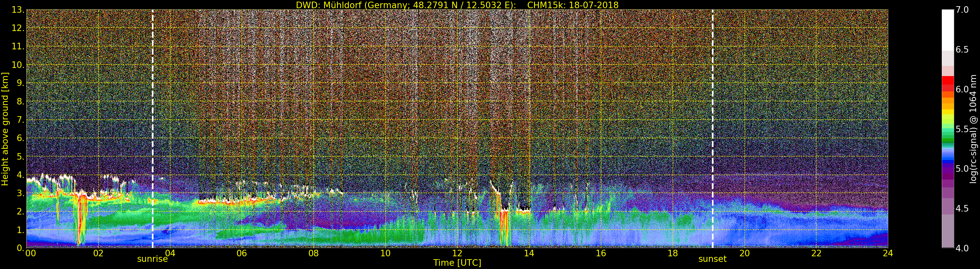Click the '5.' height tick label
Image resolution: width=980 pixels, height=269 pixels.
pyautogui.click(x=20, y=156)
